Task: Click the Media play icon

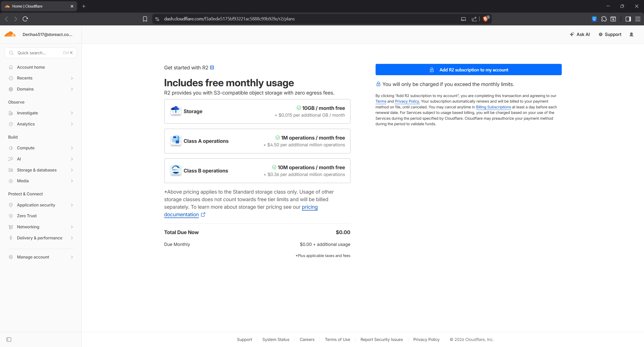Action: coord(11,181)
